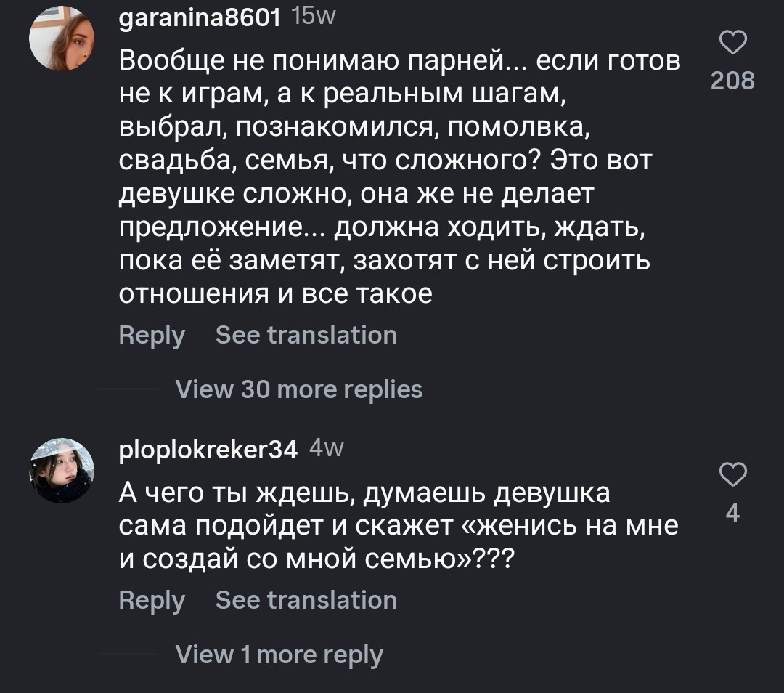
Task: Open the ploplokreker34 username link
Action: pos(208,450)
